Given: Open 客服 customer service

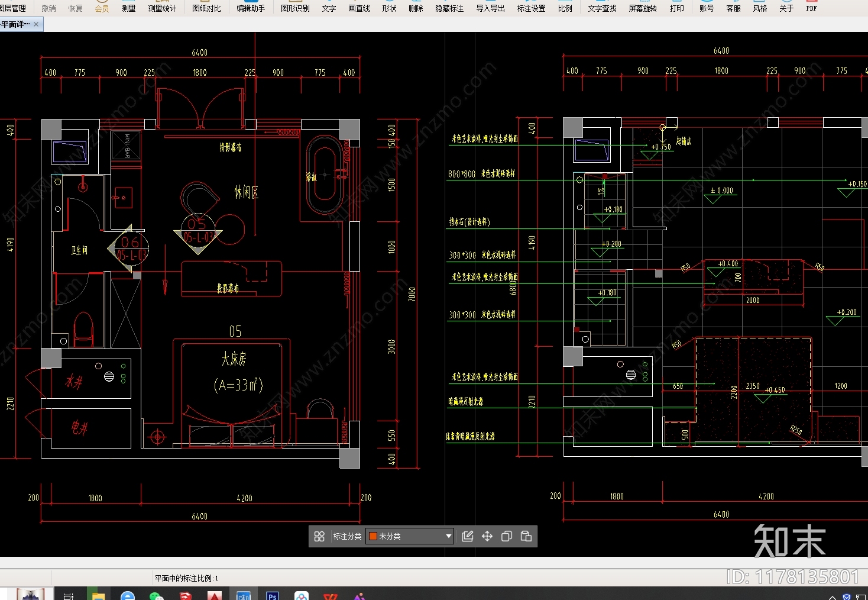Looking at the screenshot, I should pos(734,8).
